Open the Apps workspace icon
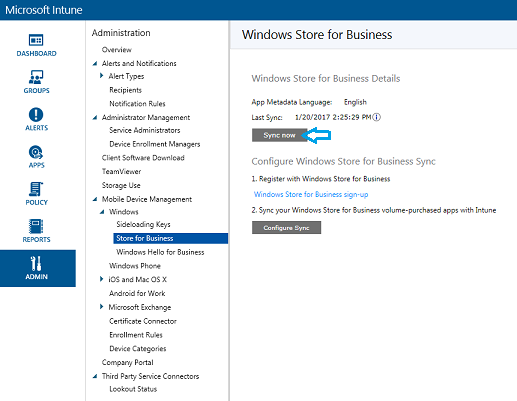Screen dimensions: 517x401 click(36, 152)
